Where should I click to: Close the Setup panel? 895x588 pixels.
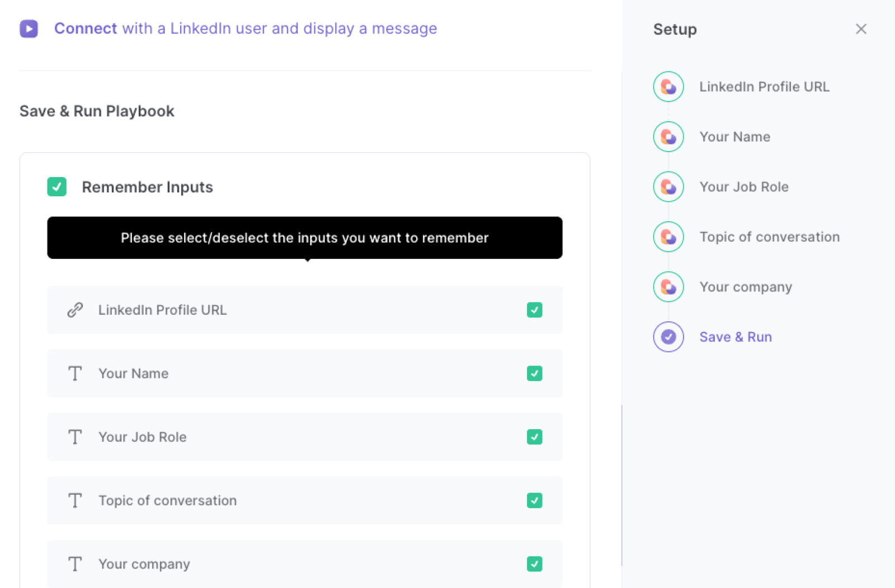point(861,29)
